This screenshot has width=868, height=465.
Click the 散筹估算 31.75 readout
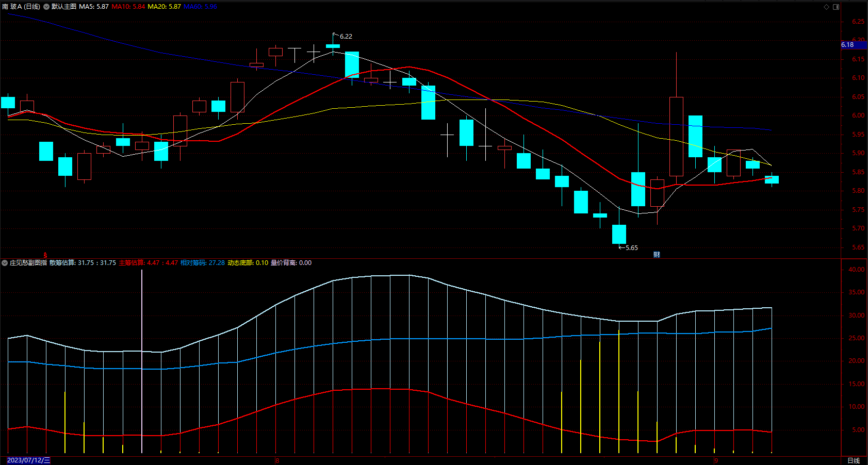83,263
